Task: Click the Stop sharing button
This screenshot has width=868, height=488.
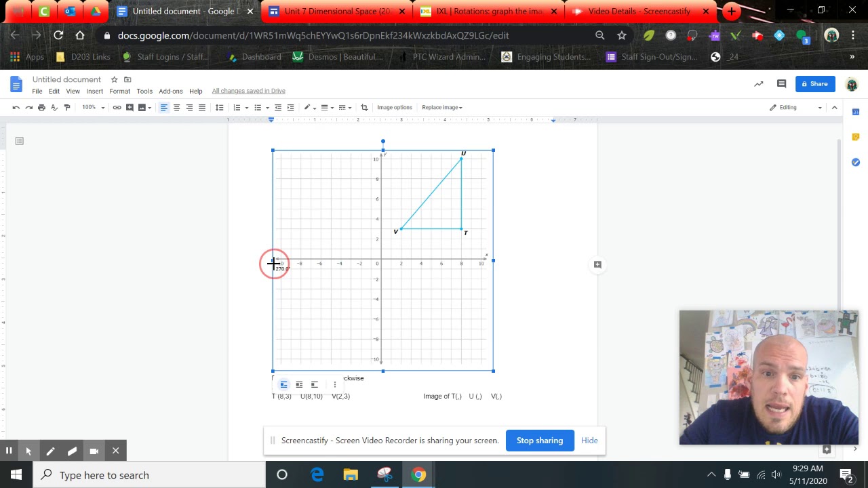Action: click(x=540, y=441)
